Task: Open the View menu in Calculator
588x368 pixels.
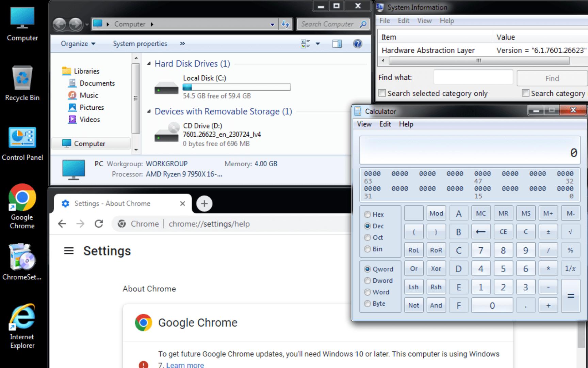Action: point(364,124)
